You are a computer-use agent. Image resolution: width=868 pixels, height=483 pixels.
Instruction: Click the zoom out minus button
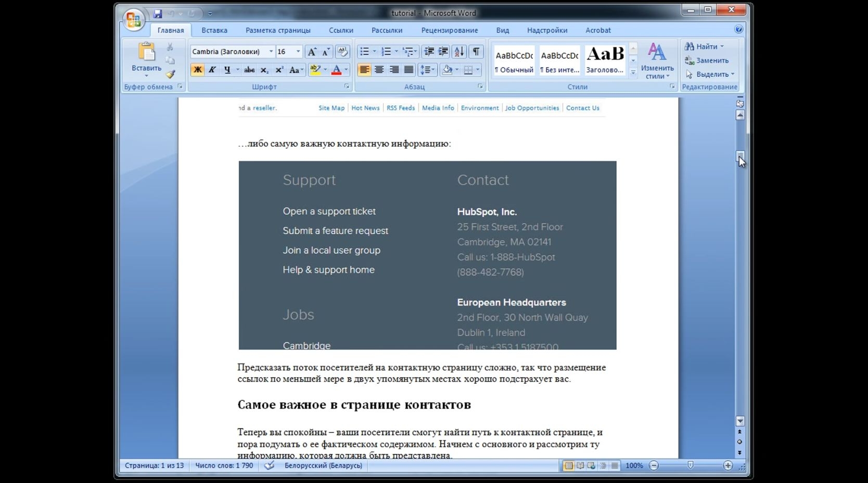point(654,465)
